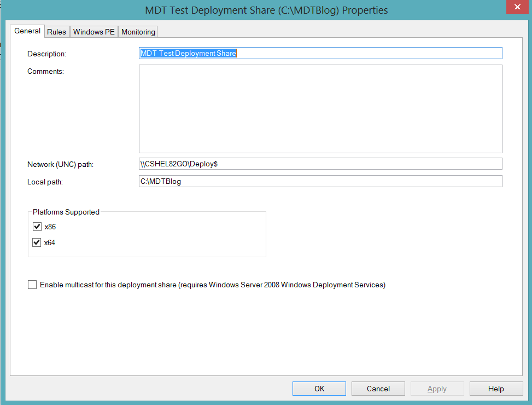Switch to the Monitoring tab
The width and height of the screenshot is (532, 405).
[x=138, y=32]
